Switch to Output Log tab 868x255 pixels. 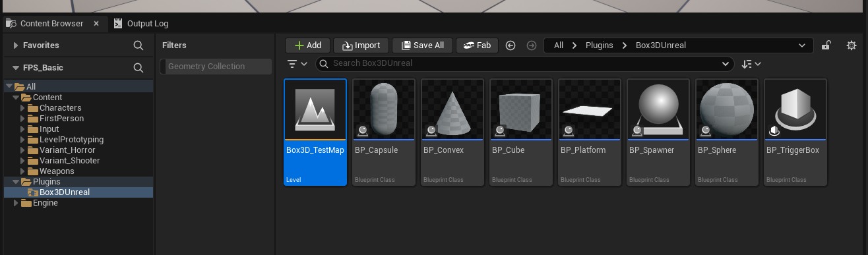click(x=141, y=23)
